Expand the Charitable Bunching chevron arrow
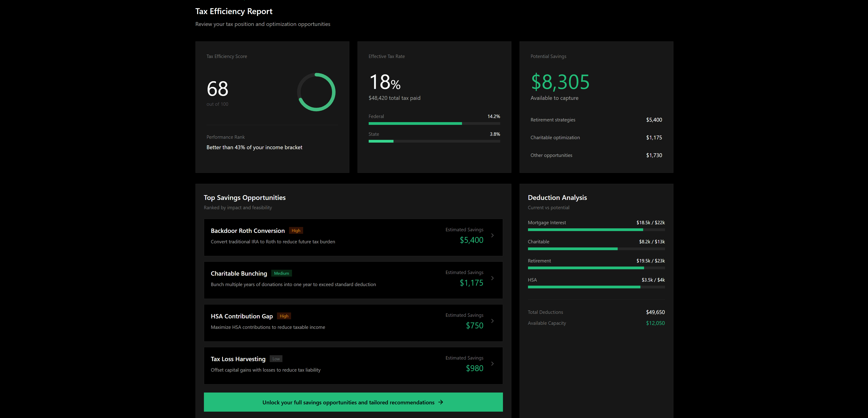This screenshot has width=868, height=418. coord(492,278)
